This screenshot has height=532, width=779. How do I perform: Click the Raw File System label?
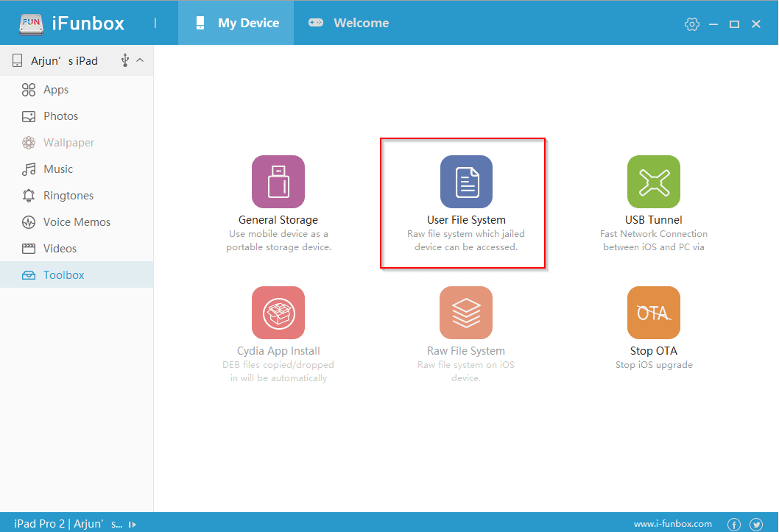pyautogui.click(x=466, y=351)
